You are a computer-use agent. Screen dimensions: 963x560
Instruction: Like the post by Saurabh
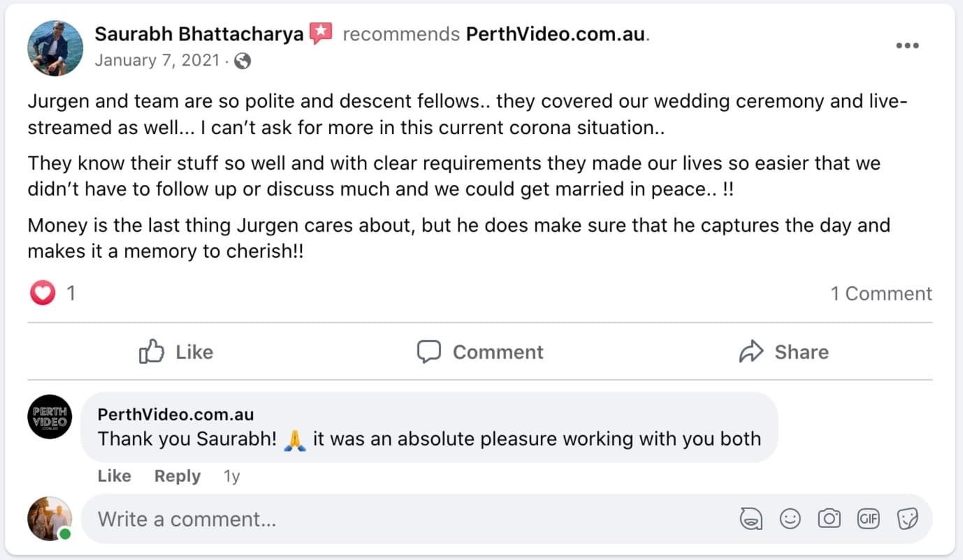click(176, 352)
